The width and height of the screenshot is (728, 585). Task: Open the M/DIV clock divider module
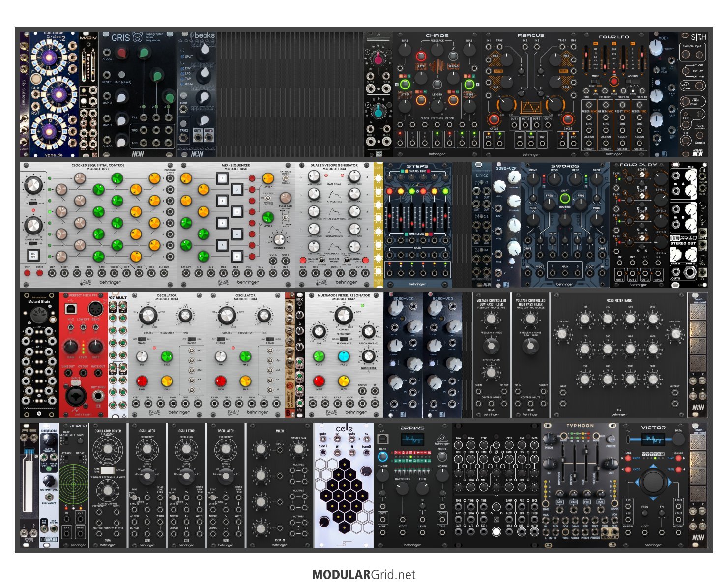click(88, 95)
